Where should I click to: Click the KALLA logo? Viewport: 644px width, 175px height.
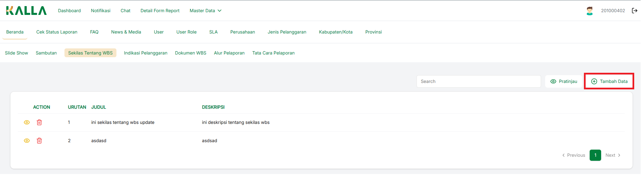click(x=26, y=10)
